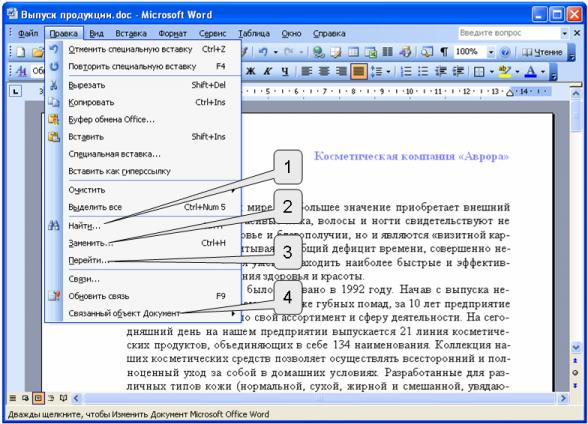Toggle bold formatting (Ж) button
Viewport: 588px width, 424px height.
(x=250, y=71)
